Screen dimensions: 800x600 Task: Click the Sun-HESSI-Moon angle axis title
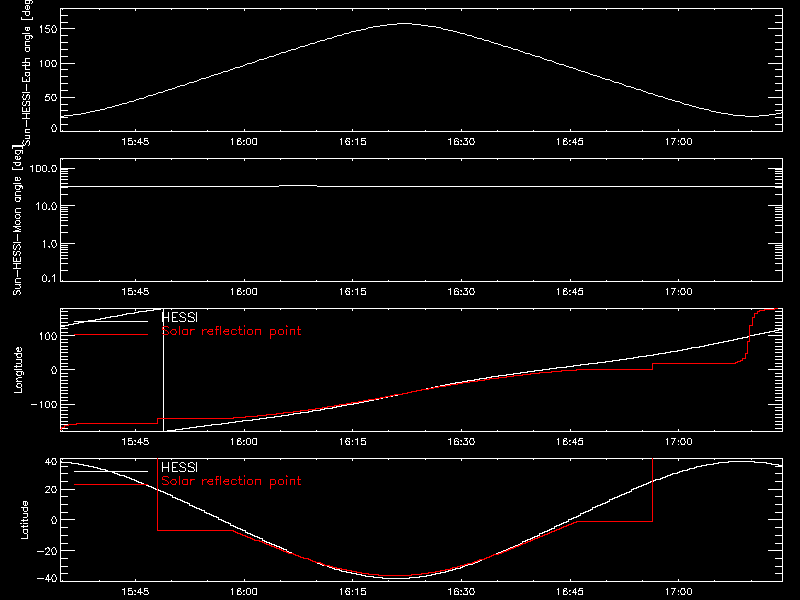click(17, 220)
